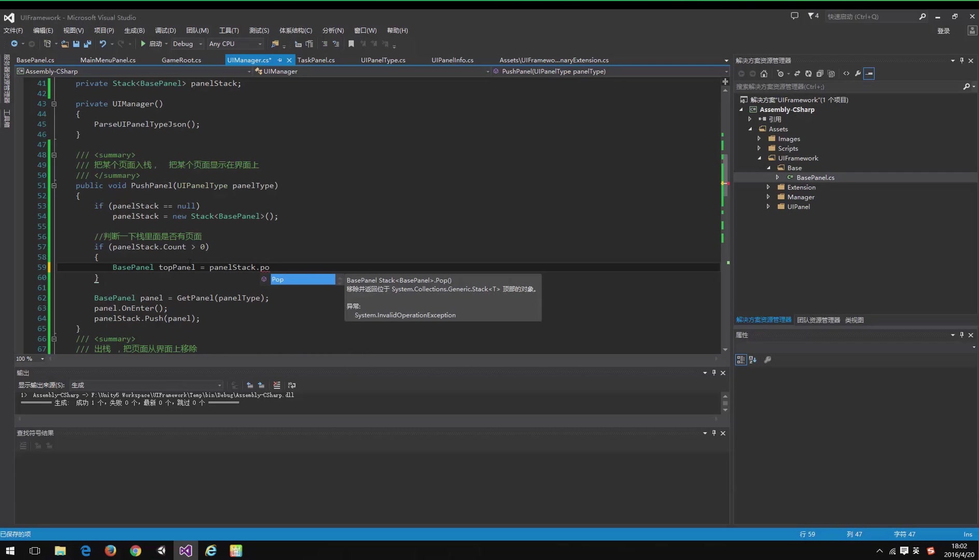This screenshot has height=560, width=979.
Task: Collapse all nodes using Solution Explorer icon
Action: 819,74
